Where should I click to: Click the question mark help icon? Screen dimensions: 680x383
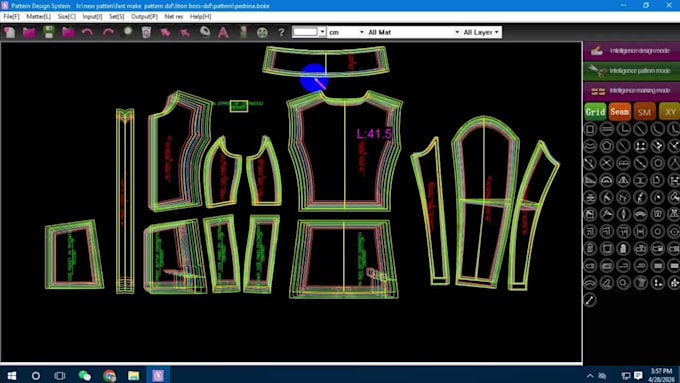coord(281,32)
